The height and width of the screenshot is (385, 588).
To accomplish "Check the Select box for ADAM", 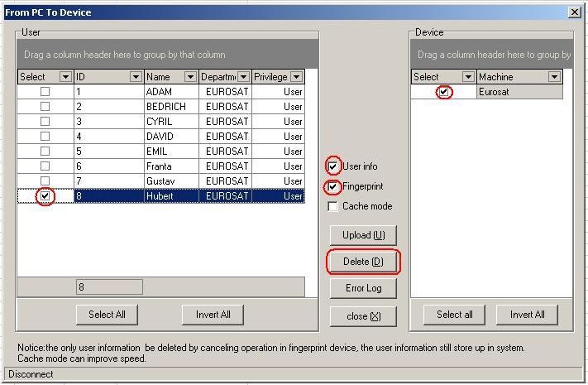I will (45, 92).
